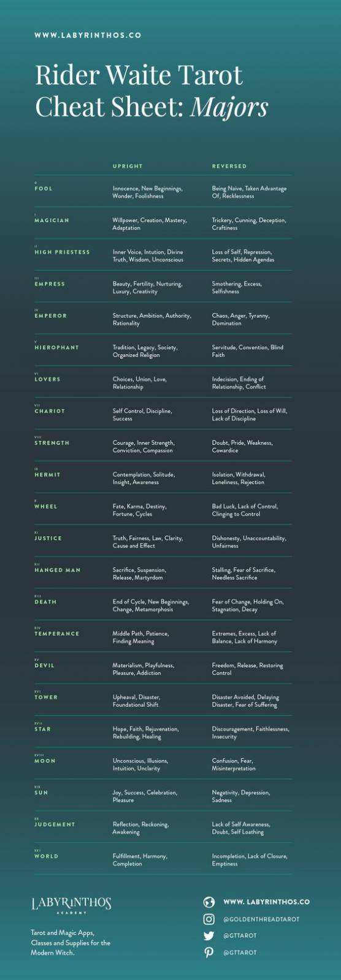Click the HANGED MAN row label
The image size is (341, 980).
58,570
